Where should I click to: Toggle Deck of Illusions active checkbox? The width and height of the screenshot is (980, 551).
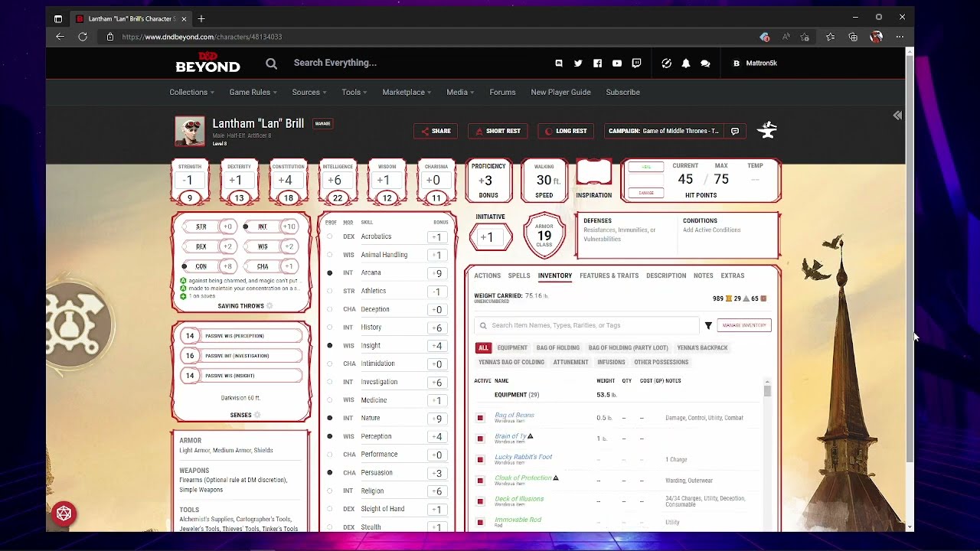tap(480, 501)
